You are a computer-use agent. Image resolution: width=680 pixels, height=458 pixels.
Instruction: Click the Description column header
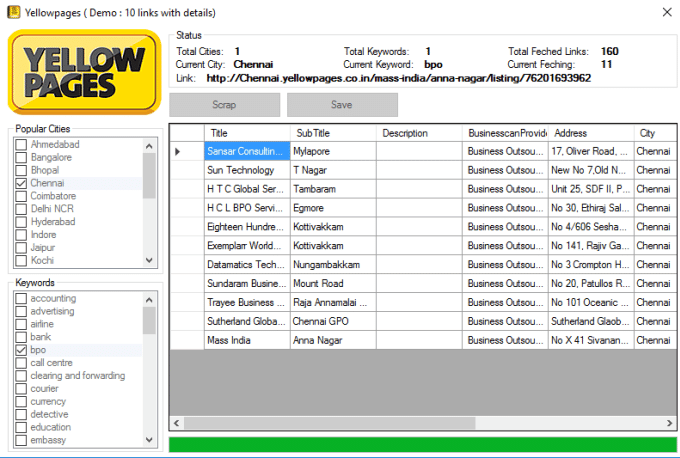[419, 133]
